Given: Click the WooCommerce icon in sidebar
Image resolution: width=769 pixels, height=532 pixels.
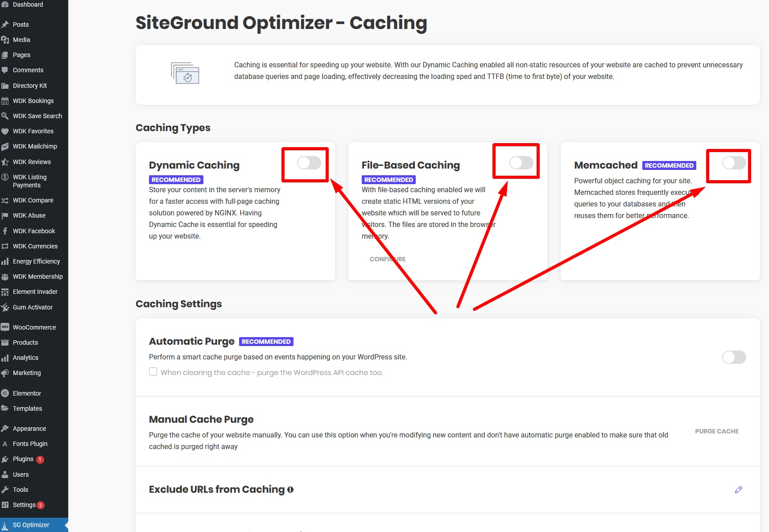Looking at the screenshot, I should coord(5,327).
